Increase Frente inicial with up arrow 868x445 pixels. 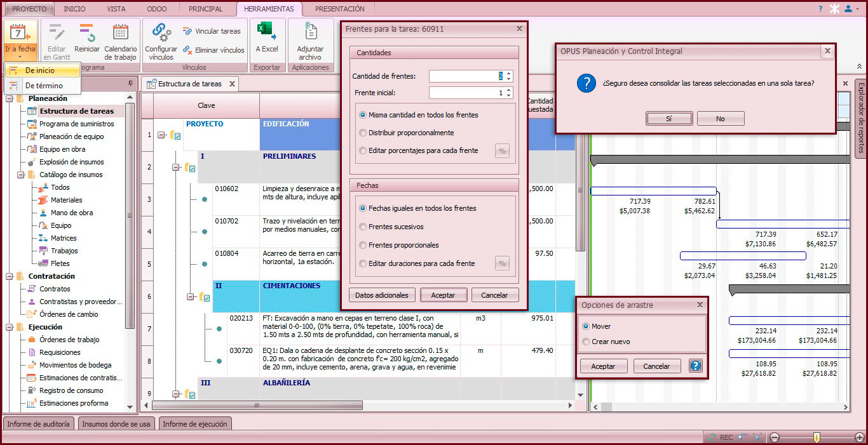coord(508,90)
